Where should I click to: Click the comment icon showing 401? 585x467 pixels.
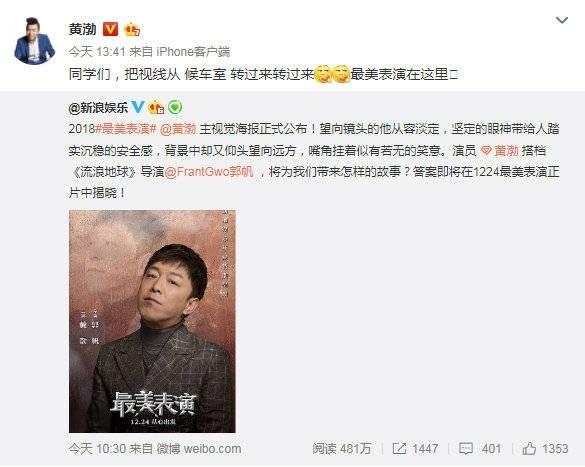tap(465, 448)
